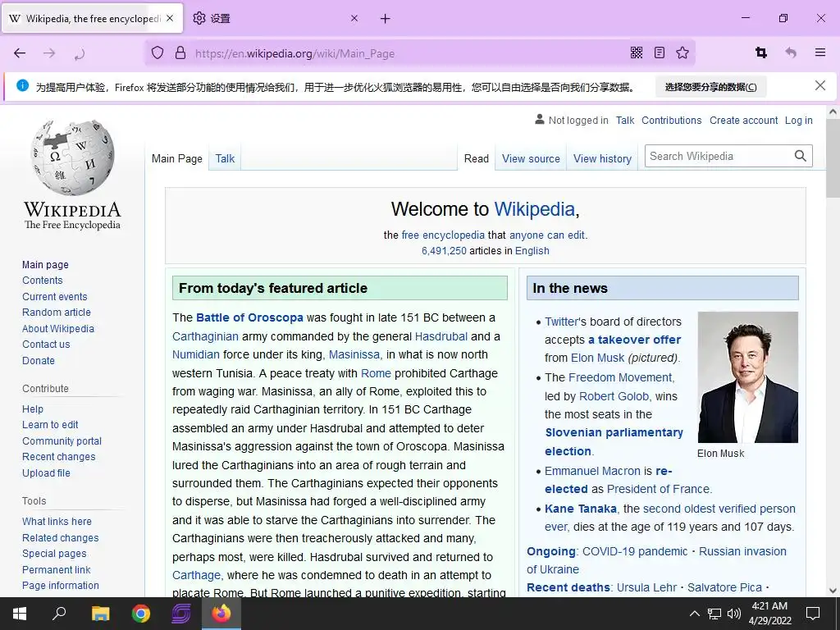This screenshot has width=840, height=630.
Task: Open the takeover offer news link
Action: tap(634, 340)
